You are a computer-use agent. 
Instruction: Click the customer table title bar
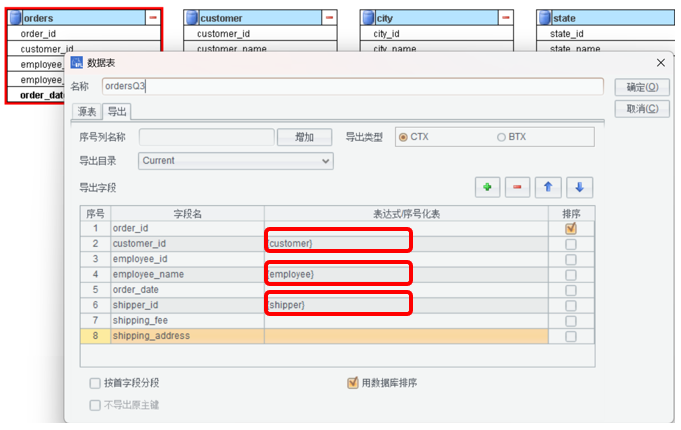260,18
